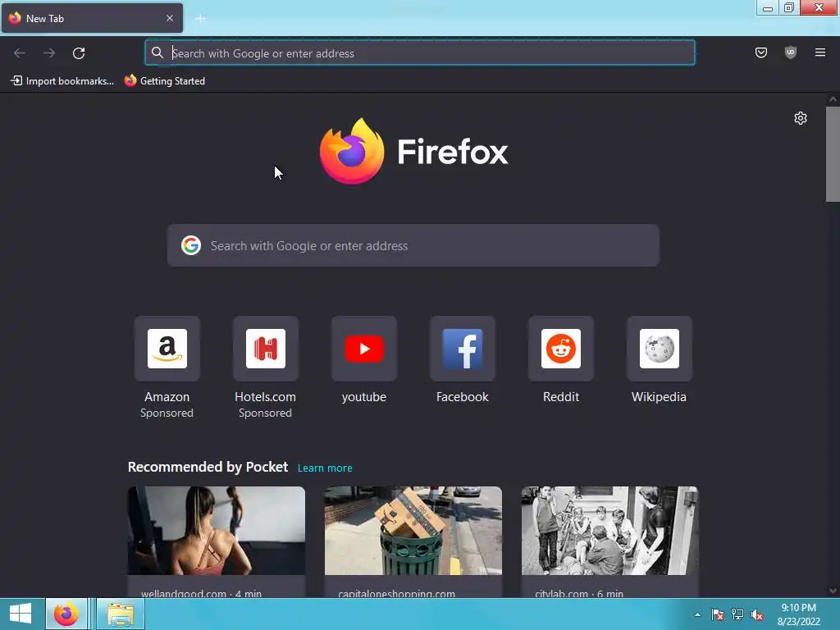Go forward using the right arrow
The height and width of the screenshot is (630, 840).
click(49, 53)
